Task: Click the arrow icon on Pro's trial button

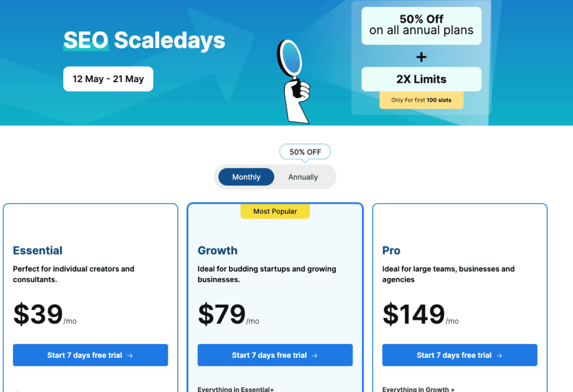Action: point(499,356)
